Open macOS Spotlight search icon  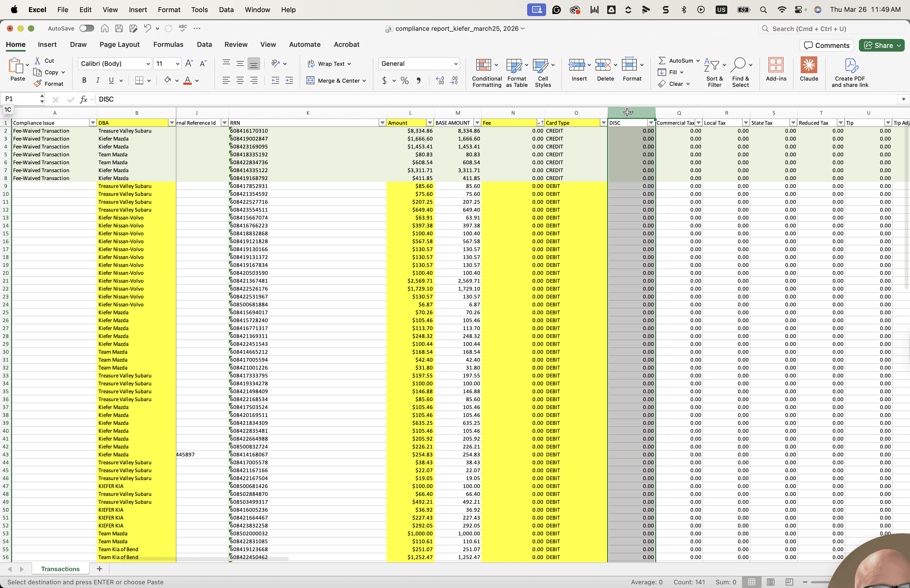pyautogui.click(x=763, y=9)
